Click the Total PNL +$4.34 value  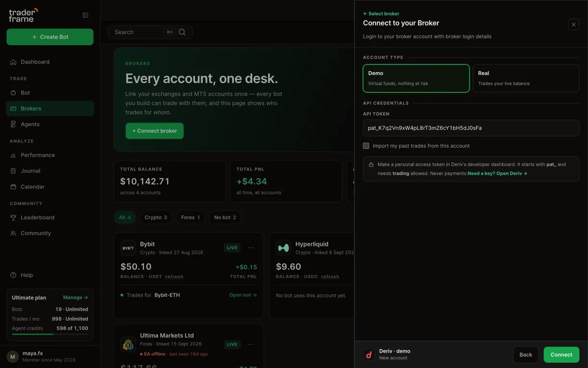click(252, 182)
